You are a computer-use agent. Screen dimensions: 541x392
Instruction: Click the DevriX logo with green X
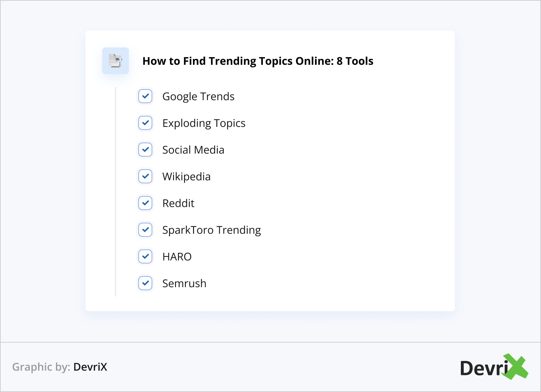point(494,367)
